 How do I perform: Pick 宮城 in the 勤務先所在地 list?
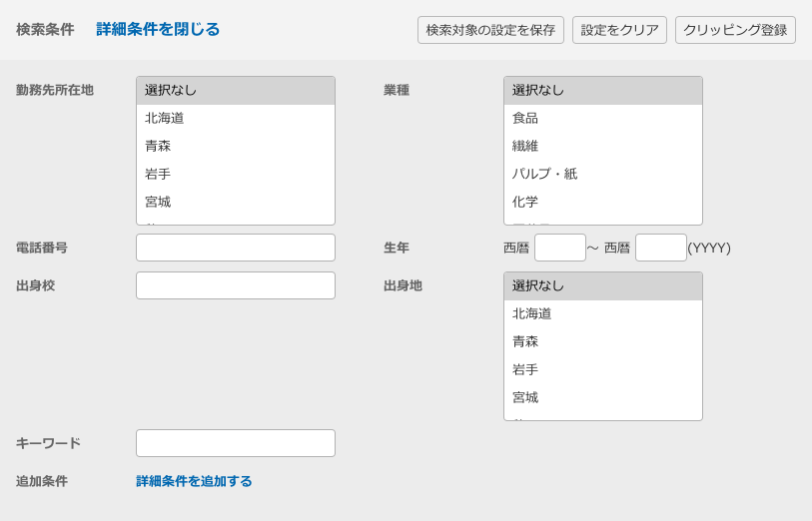pyautogui.click(x=158, y=202)
